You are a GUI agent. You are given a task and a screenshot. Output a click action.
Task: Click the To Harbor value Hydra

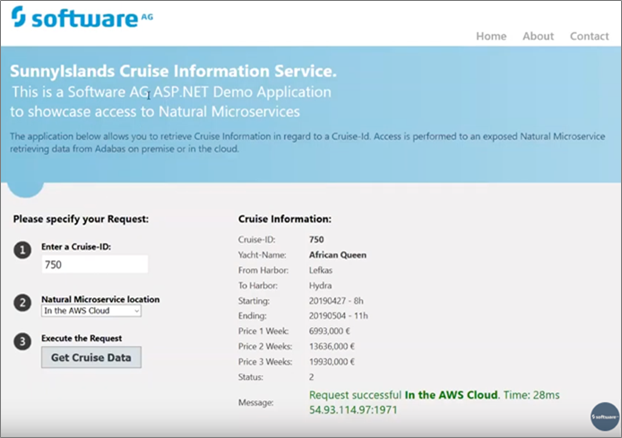[x=320, y=286]
